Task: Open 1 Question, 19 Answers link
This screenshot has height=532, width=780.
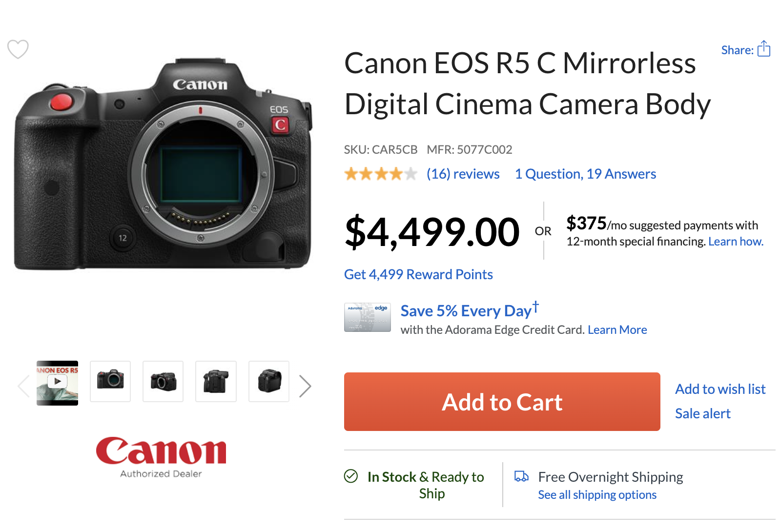Action: click(585, 174)
